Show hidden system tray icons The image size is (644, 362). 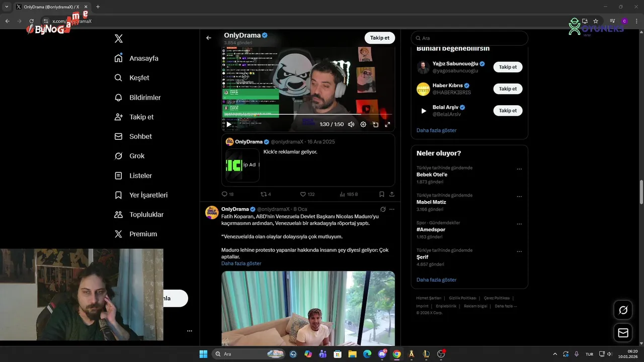point(555,354)
